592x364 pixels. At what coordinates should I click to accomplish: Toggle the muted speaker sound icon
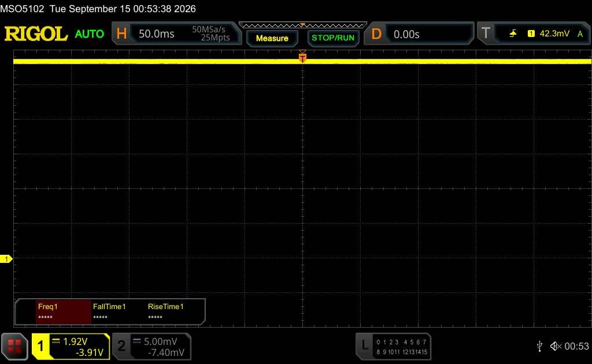point(556,346)
